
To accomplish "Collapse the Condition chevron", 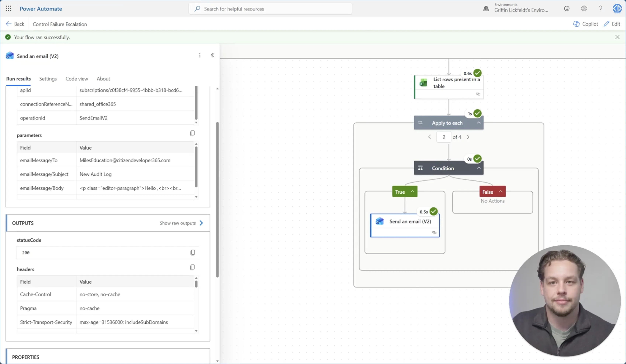I will tap(479, 168).
